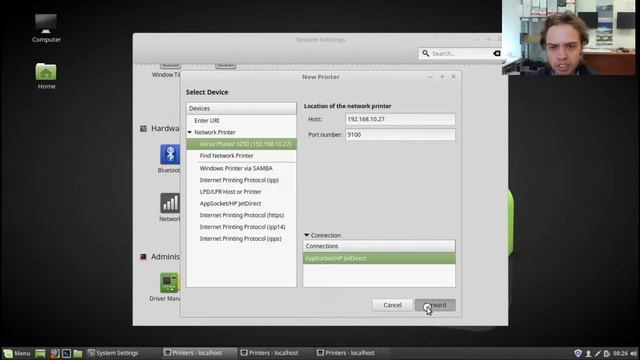Switch to third Printers - localhost taskbar window

pyautogui.click(x=351, y=353)
